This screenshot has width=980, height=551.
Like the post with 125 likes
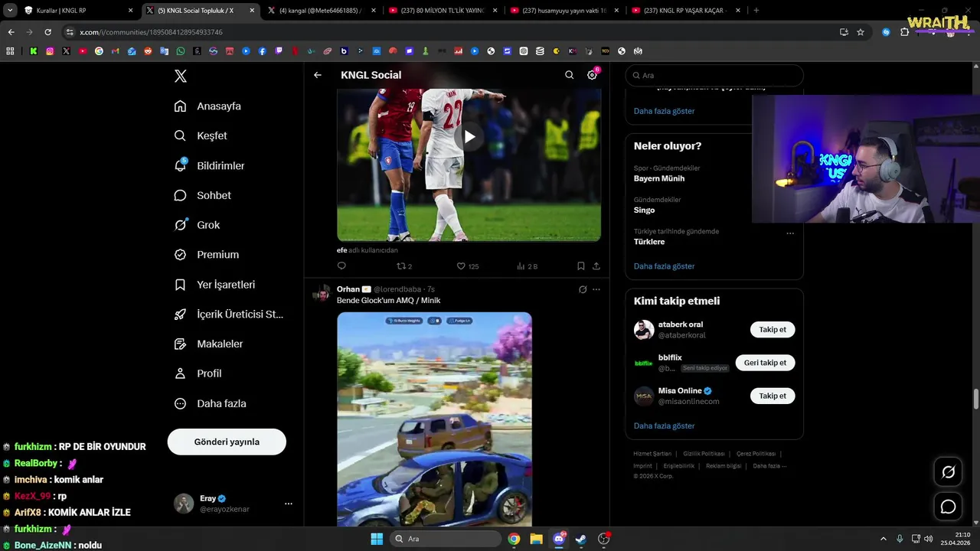coord(467,266)
